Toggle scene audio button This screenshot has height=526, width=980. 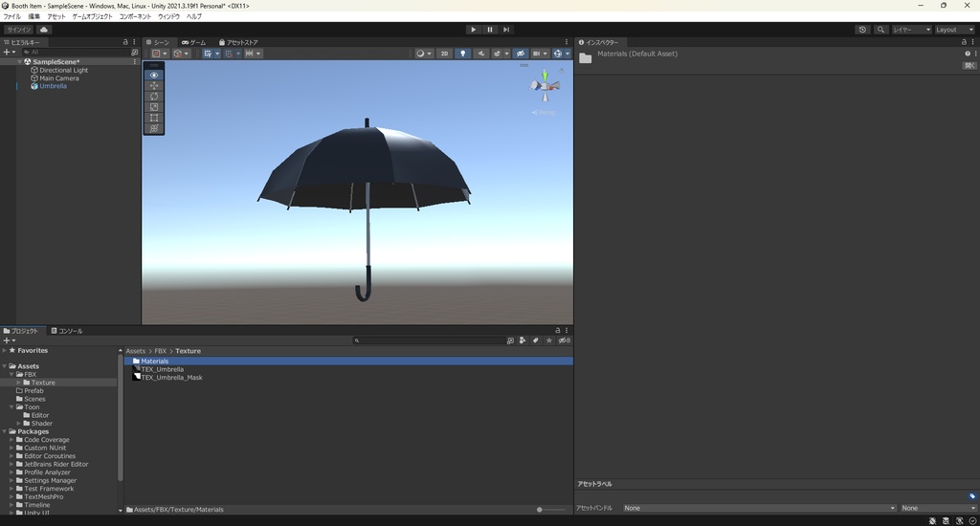tap(480, 54)
